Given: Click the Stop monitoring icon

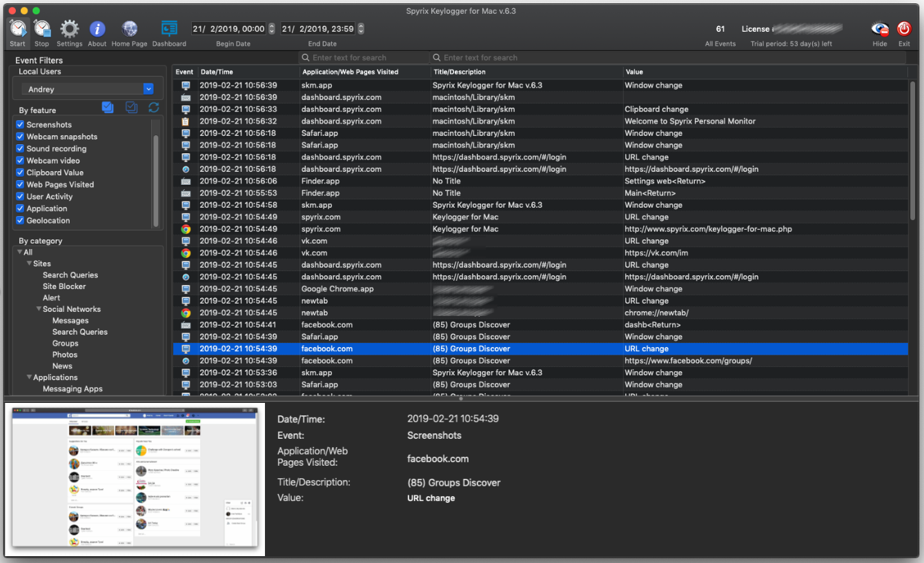Looking at the screenshot, I should pos(42,29).
